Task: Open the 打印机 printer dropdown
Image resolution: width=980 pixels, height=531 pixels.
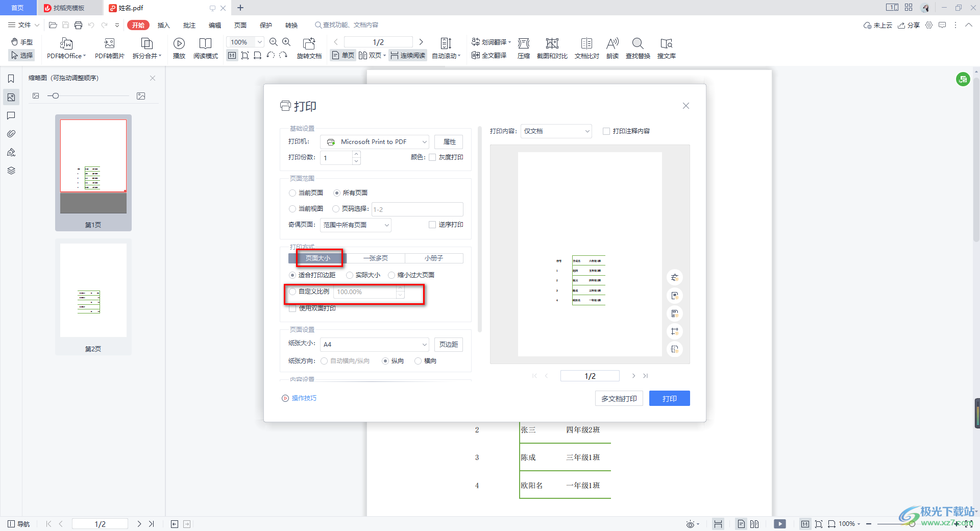Action: coord(375,142)
